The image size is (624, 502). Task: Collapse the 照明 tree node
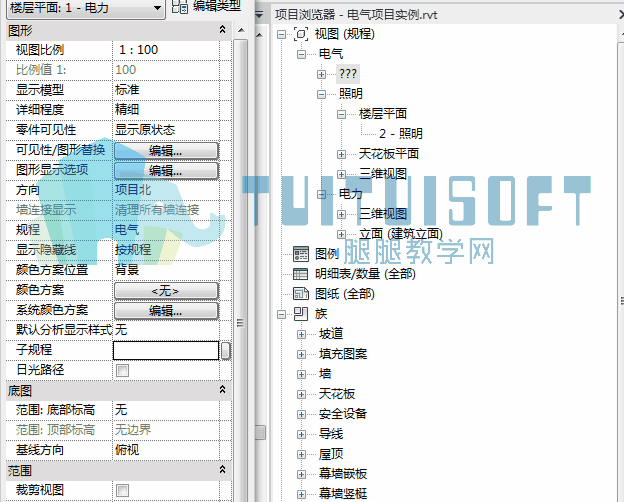pos(321,94)
